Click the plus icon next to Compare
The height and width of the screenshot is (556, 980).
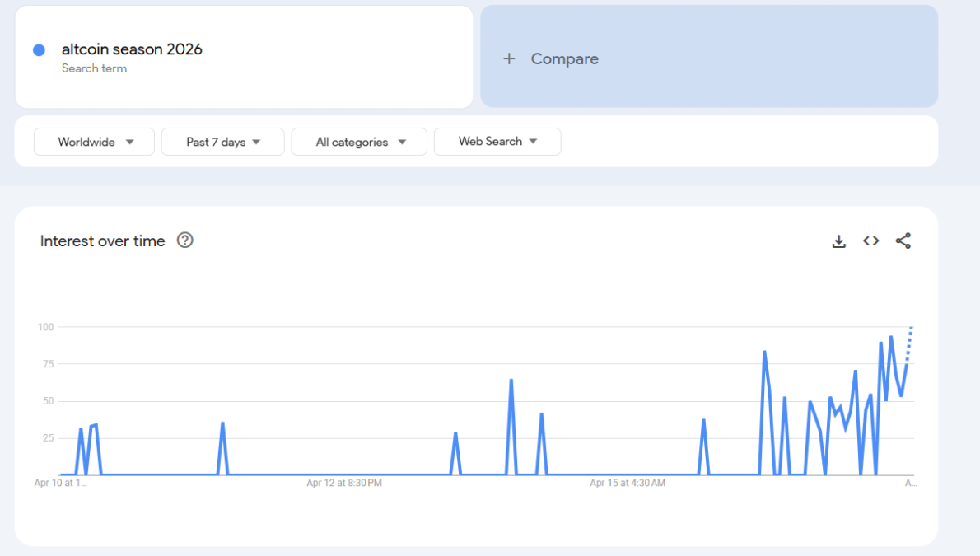coord(508,58)
